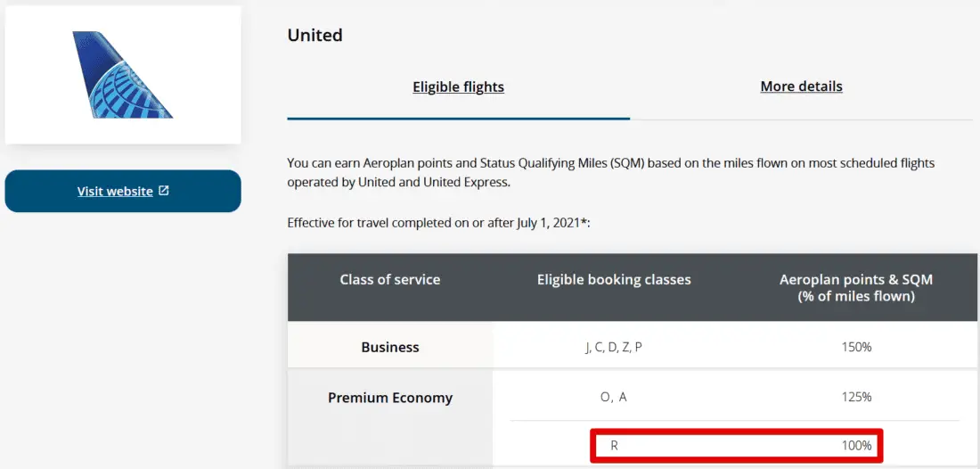The width and height of the screenshot is (980, 469).
Task: Click the United tail fin logo
Action: 123,76
